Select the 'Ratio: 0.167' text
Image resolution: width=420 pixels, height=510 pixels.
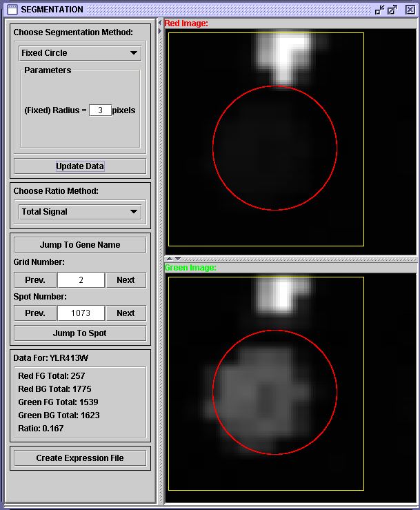pos(41,429)
